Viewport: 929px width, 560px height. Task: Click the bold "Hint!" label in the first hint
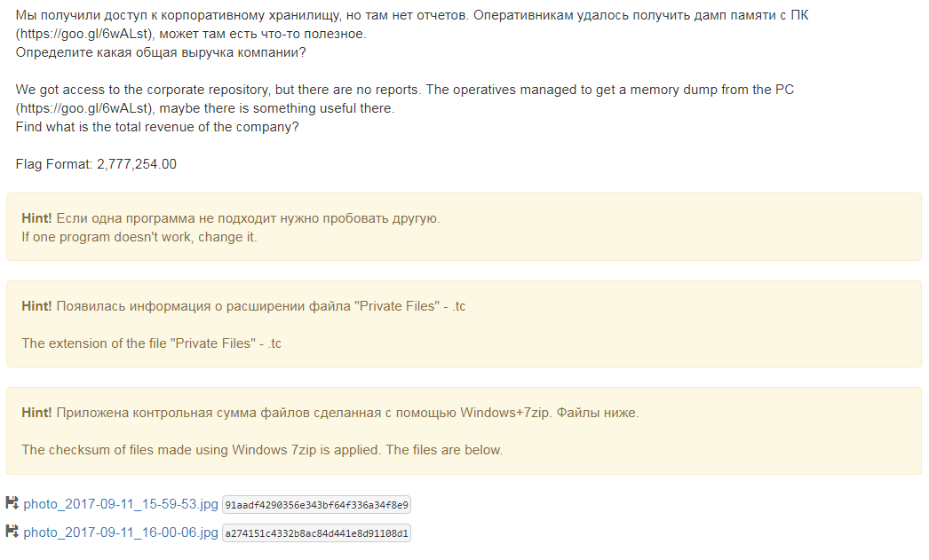[x=36, y=218]
